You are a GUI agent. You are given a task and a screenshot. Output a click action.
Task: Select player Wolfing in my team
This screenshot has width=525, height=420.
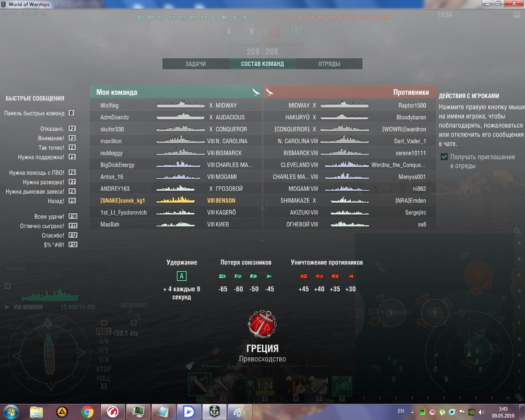[x=110, y=105]
